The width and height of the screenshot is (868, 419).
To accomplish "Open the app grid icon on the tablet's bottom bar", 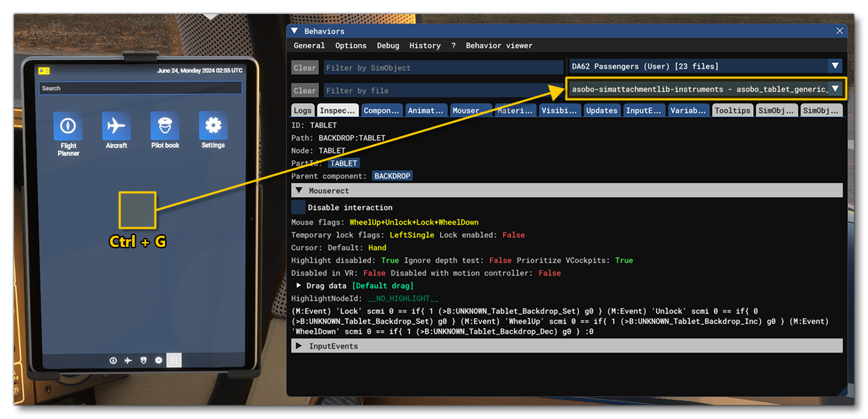I will [174, 360].
